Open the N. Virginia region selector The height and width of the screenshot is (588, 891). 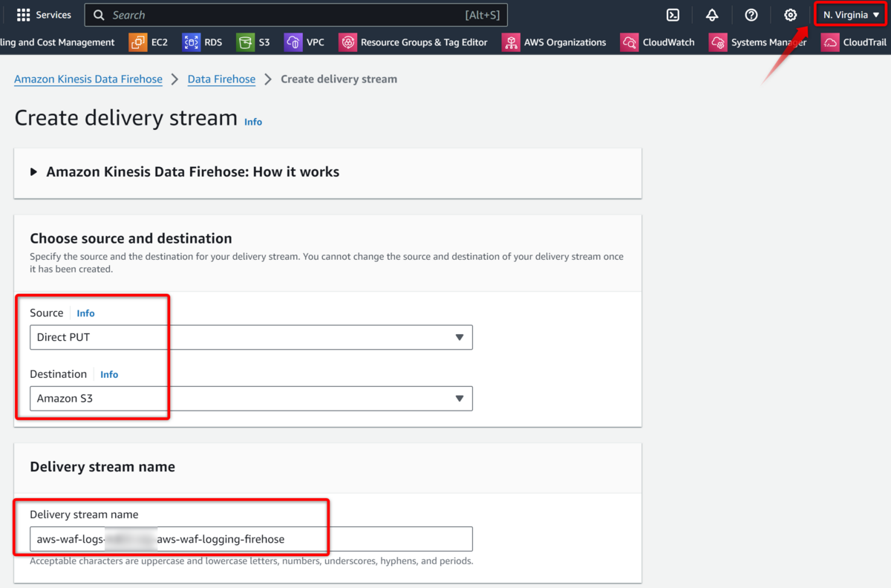point(851,15)
